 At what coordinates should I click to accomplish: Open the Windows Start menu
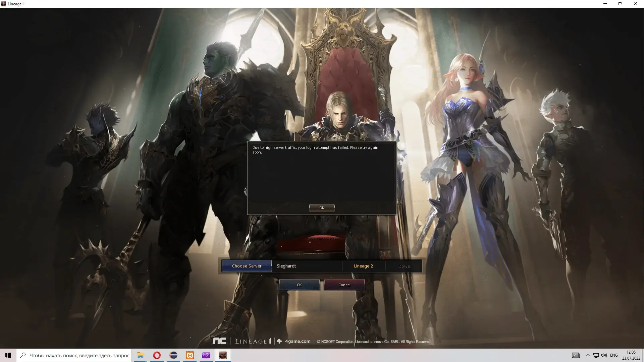(x=8, y=355)
